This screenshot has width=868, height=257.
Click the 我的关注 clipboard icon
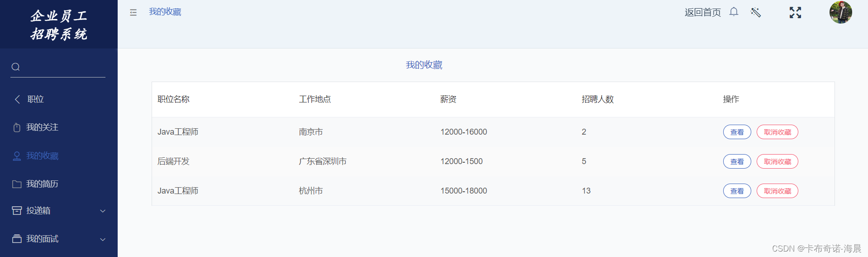tap(17, 127)
